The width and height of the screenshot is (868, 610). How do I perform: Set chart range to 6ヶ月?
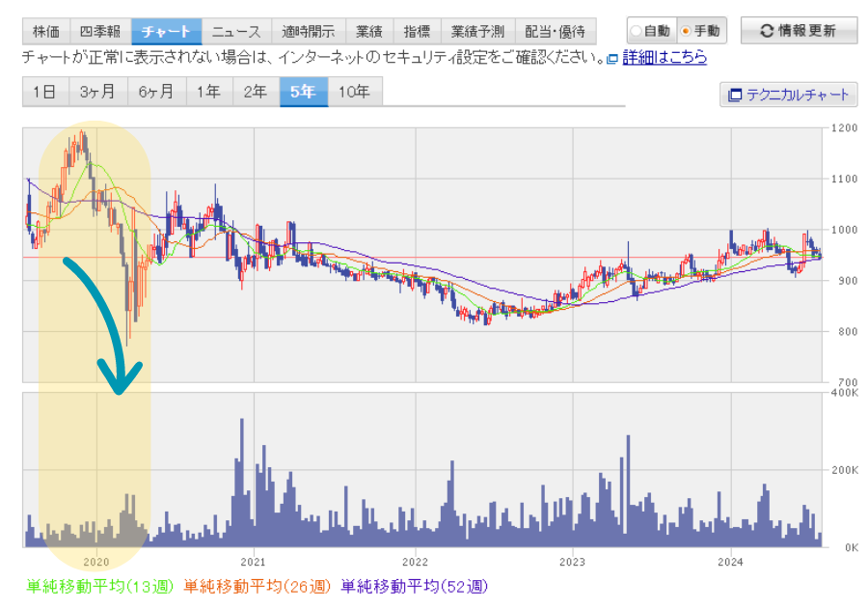(x=156, y=92)
